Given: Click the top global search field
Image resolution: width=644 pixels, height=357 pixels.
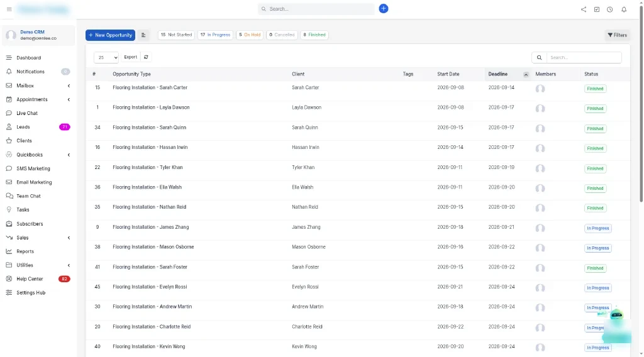Looking at the screenshot, I should coord(316,9).
